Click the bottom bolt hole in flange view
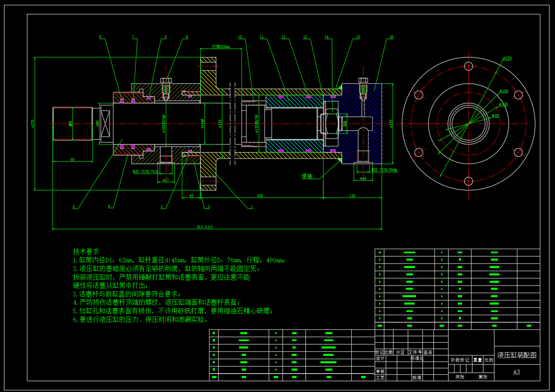This screenshot has height=392, width=555. coord(469,181)
